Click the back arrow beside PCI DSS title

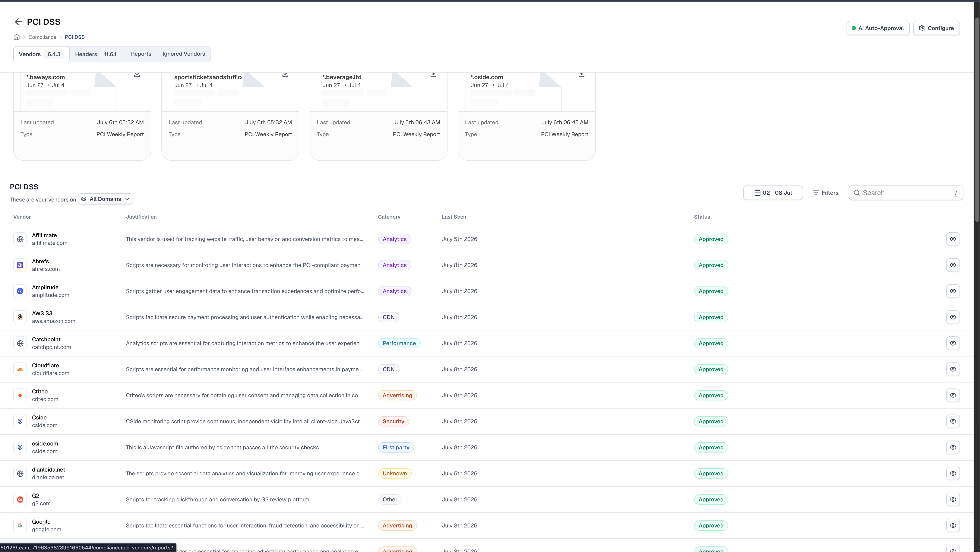(x=18, y=22)
